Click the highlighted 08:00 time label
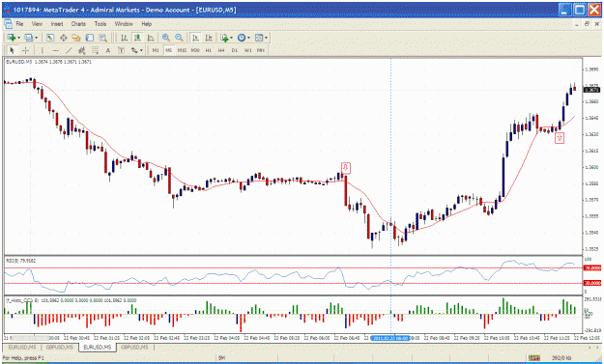This screenshot has height=364, width=604. (389, 338)
